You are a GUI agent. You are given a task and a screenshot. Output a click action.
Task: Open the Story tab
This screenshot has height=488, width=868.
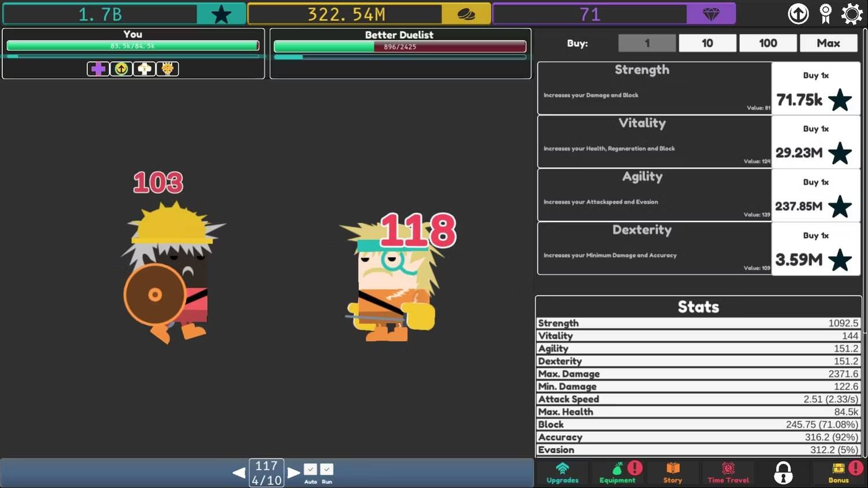672,472
